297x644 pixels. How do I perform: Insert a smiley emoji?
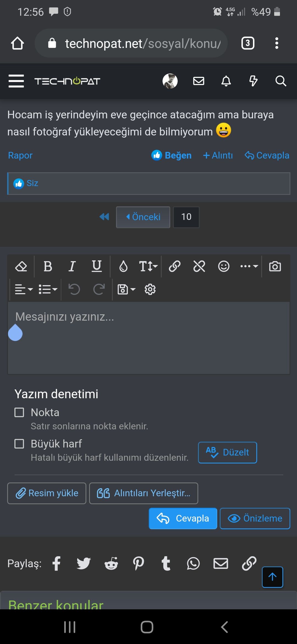(224, 266)
